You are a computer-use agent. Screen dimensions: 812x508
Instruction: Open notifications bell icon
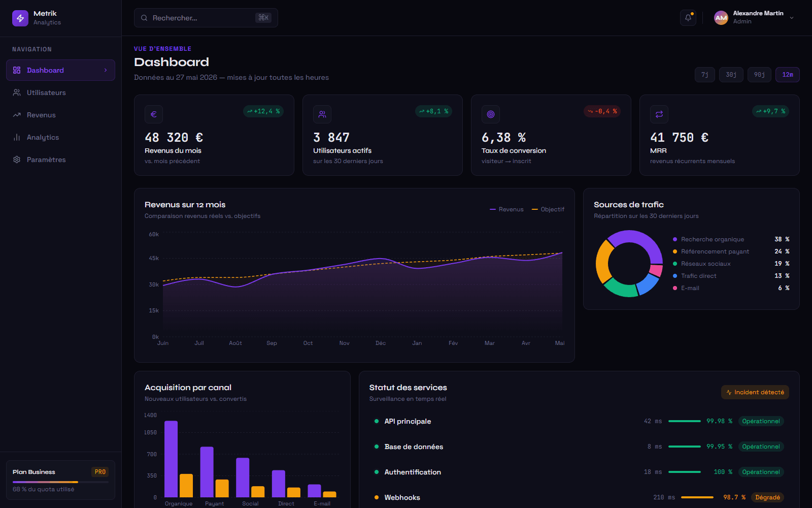click(x=688, y=18)
